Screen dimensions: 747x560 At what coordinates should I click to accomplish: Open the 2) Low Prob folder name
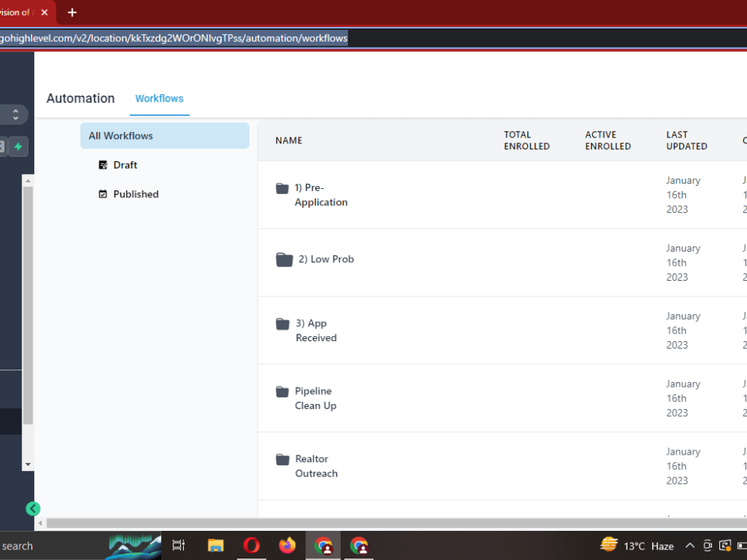(x=326, y=259)
